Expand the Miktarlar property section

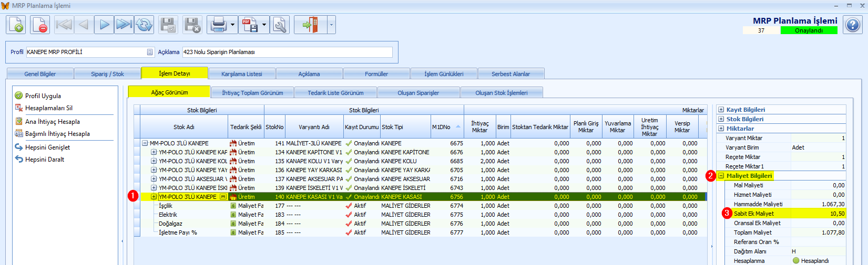point(721,129)
